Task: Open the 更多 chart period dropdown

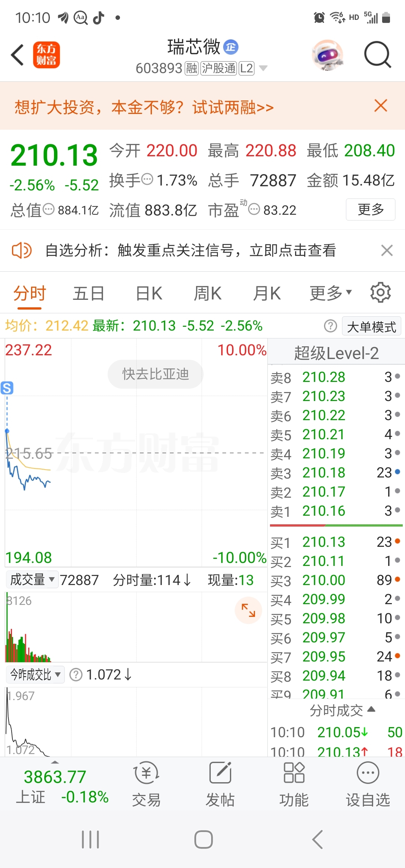Action: pos(330,293)
